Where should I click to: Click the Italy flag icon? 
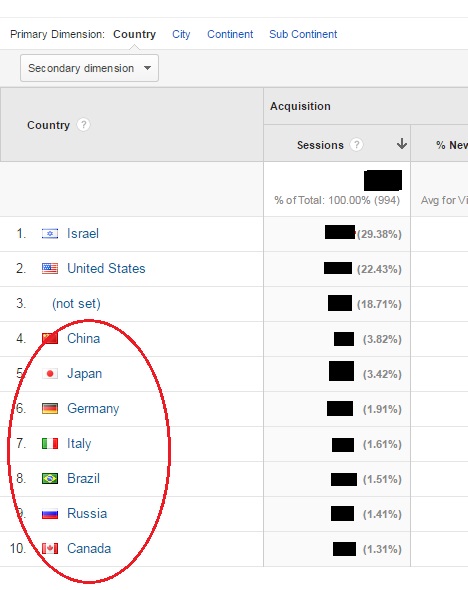(x=50, y=444)
